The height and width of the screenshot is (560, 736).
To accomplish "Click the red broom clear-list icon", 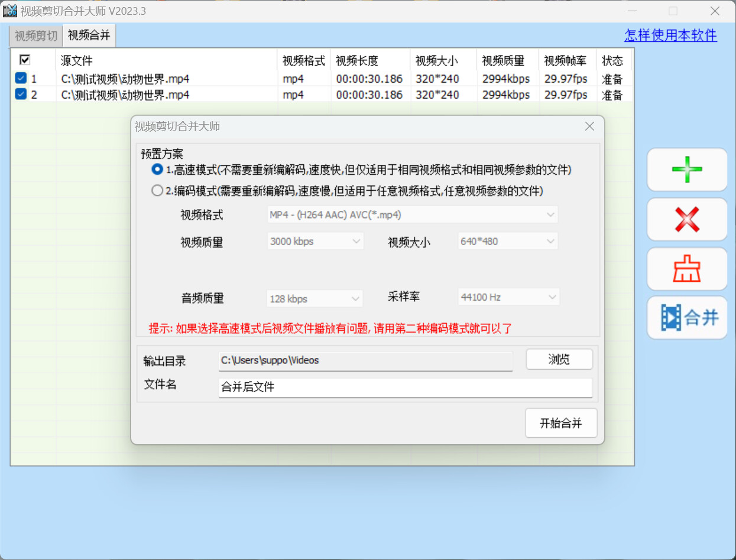I will pyautogui.click(x=687, y=269).
